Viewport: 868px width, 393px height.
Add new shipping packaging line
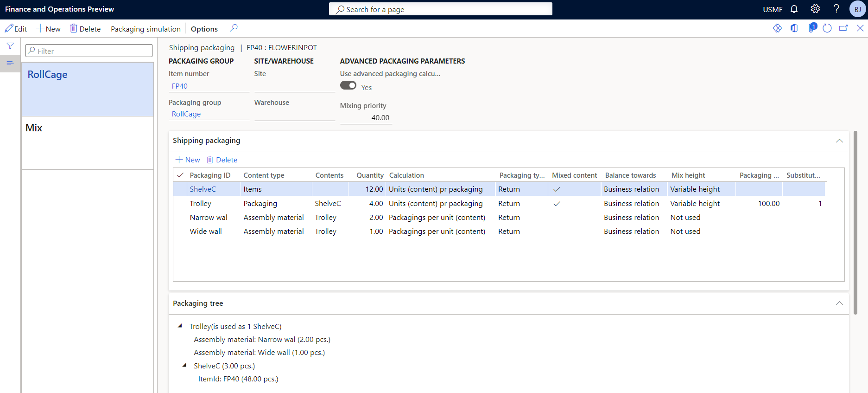[x=188, y=160]
